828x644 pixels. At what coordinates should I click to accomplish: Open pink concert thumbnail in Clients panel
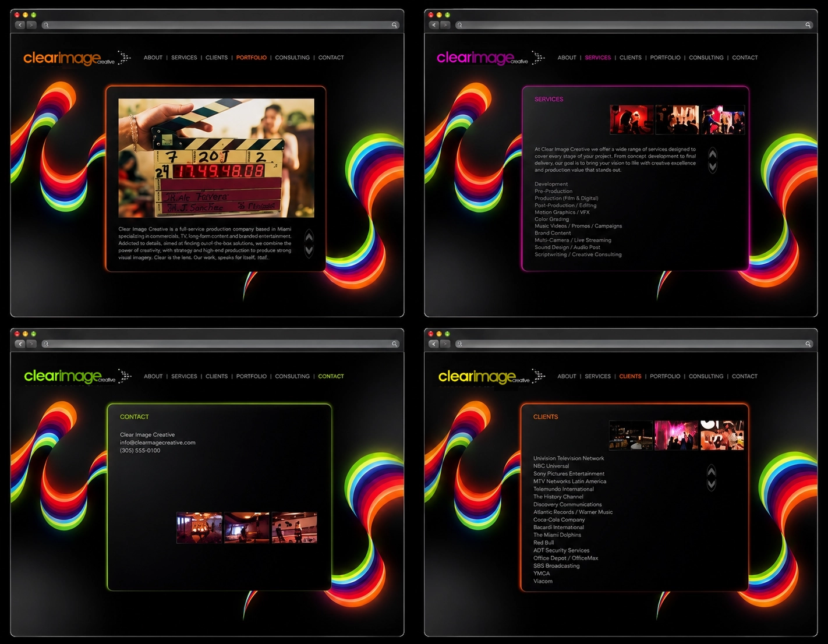(677, 436)
